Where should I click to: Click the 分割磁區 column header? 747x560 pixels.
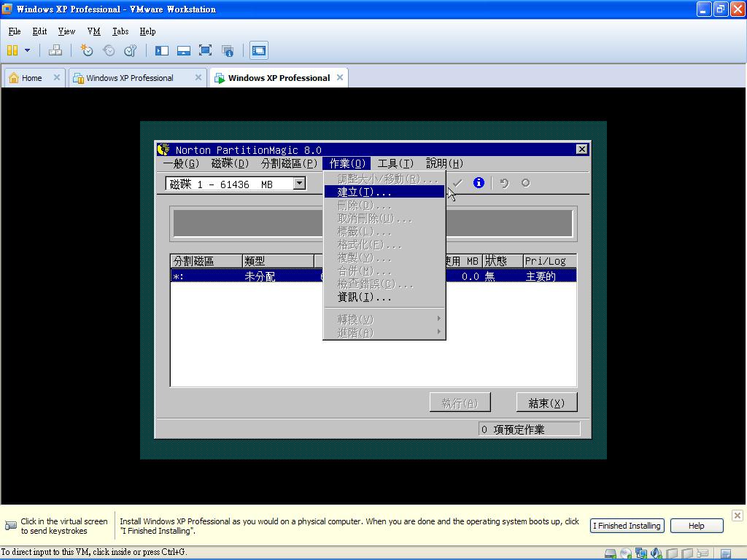click(x=206, y=261)
